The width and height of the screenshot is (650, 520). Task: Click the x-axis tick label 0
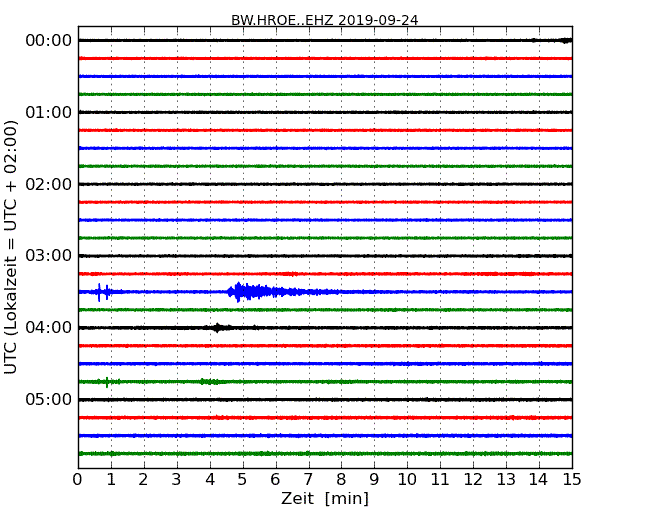click(x=78, y=480)
